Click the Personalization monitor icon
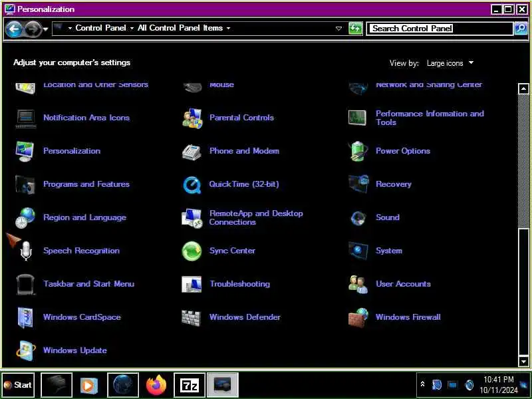 (x=25, y=152)
